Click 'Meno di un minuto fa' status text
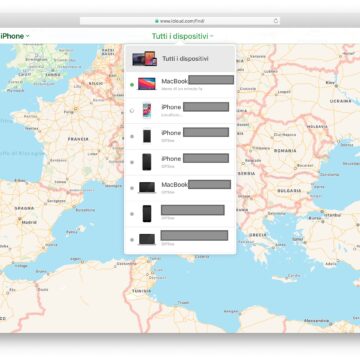Image resolution: width=360 pixels, height=360 pixels. click(182, 89)
